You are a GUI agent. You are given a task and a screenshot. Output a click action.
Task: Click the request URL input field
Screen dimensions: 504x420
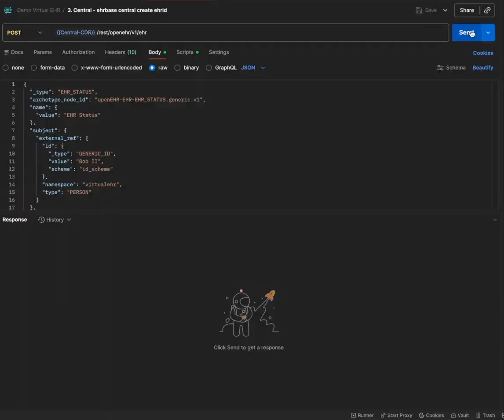264,33
